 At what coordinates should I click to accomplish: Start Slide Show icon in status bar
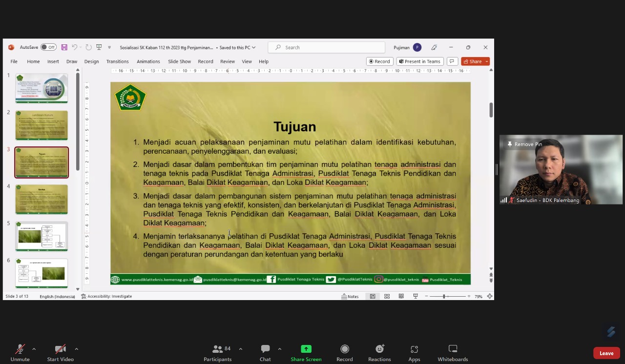416,296
